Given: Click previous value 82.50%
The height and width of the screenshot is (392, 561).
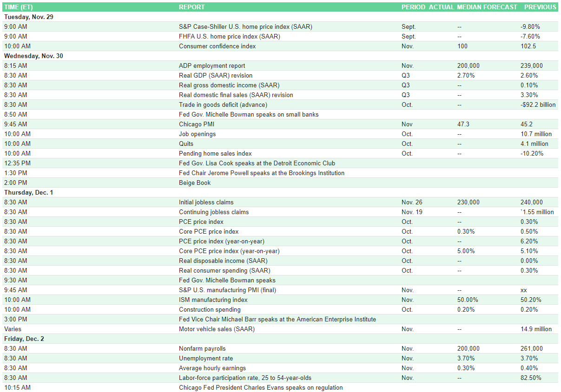Looking at the screenshot, I should [531, 378].
